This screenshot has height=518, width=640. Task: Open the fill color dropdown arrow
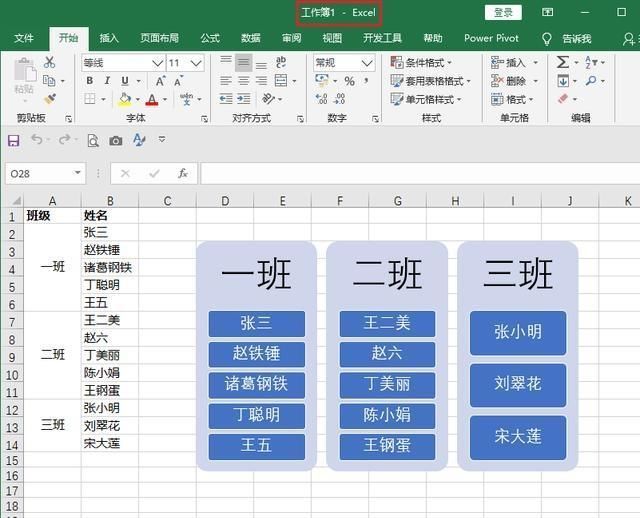138,99
